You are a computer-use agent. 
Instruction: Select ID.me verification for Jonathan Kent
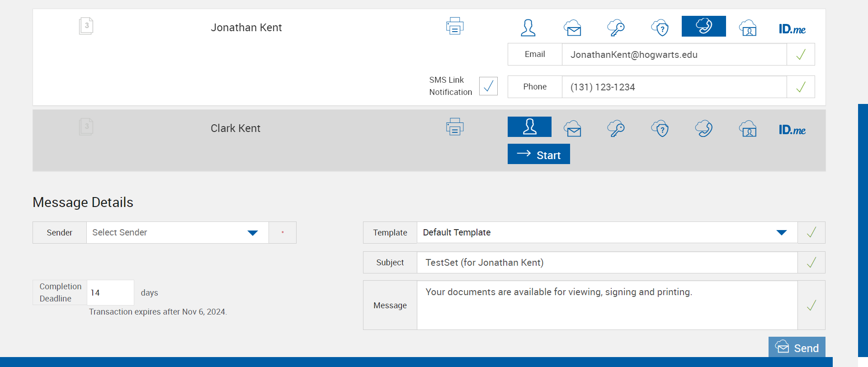(x=792, y=29)
